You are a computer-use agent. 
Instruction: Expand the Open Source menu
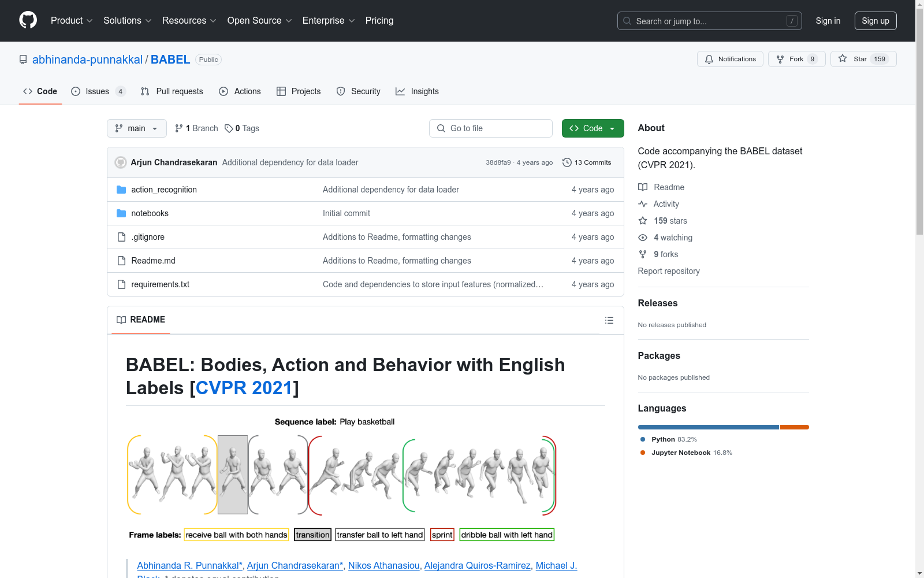tap(260, 21)
